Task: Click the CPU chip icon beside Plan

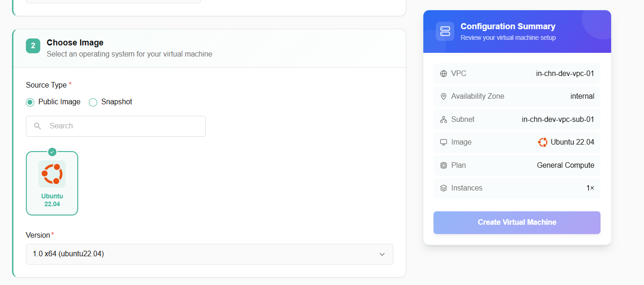Action: (444, 165)
